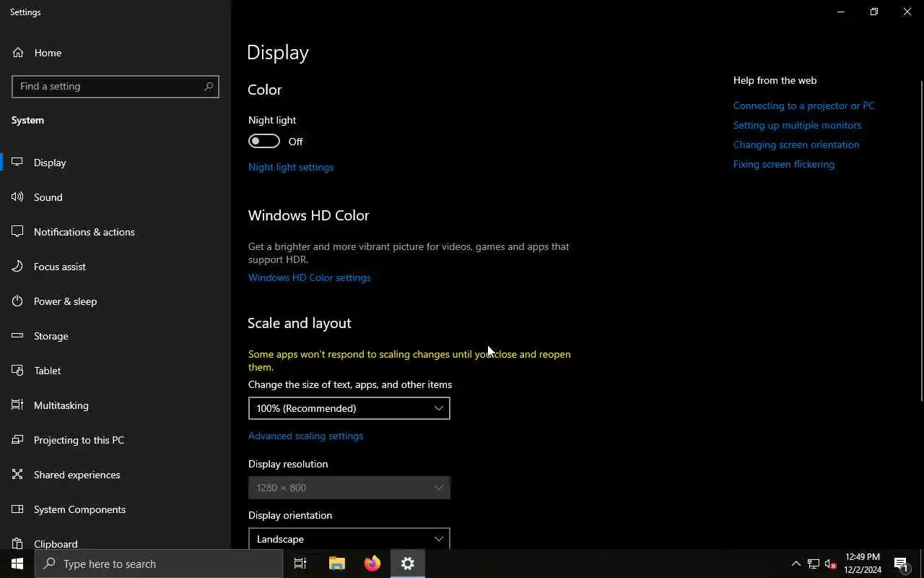Screen dimensions: 924x578
Task: Open Advanced scaling settings link
Action: coord(306,436)
